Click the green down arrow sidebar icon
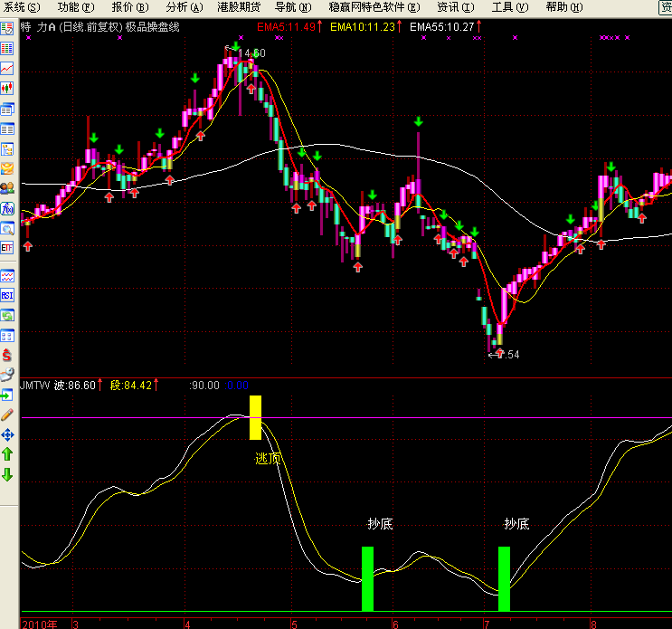672x629 pixels. pos(7,474)
